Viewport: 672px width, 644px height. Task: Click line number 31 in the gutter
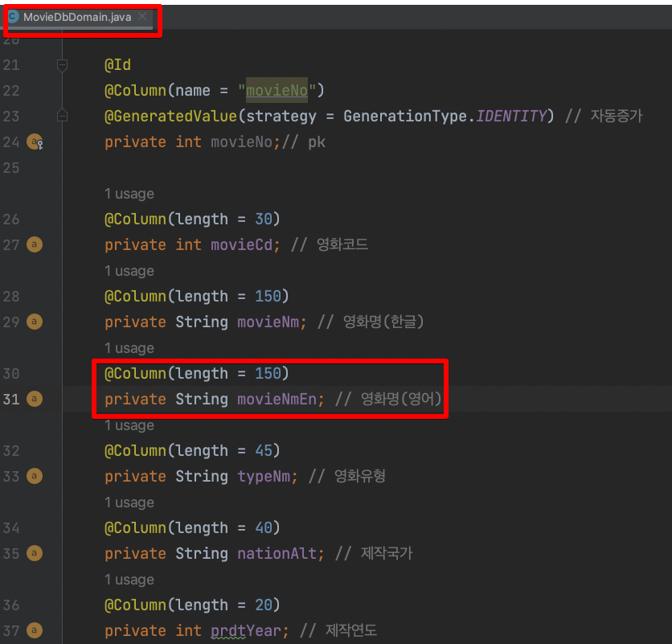(x=11, y=399)
